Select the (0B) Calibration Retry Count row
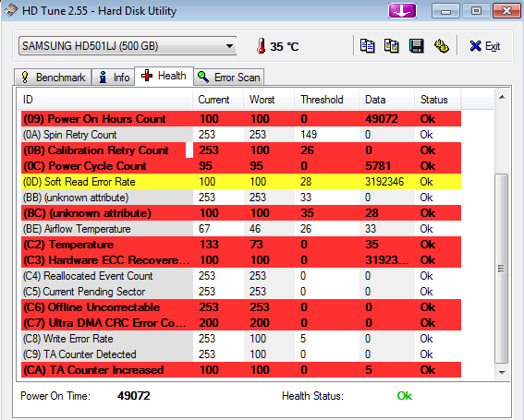The width and height of the screenshot is (524, 420). click(x=241, y=150)
